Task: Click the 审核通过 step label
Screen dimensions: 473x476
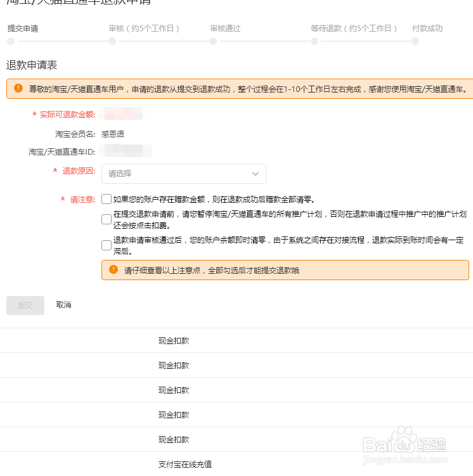Action: (x=225, y=29)
